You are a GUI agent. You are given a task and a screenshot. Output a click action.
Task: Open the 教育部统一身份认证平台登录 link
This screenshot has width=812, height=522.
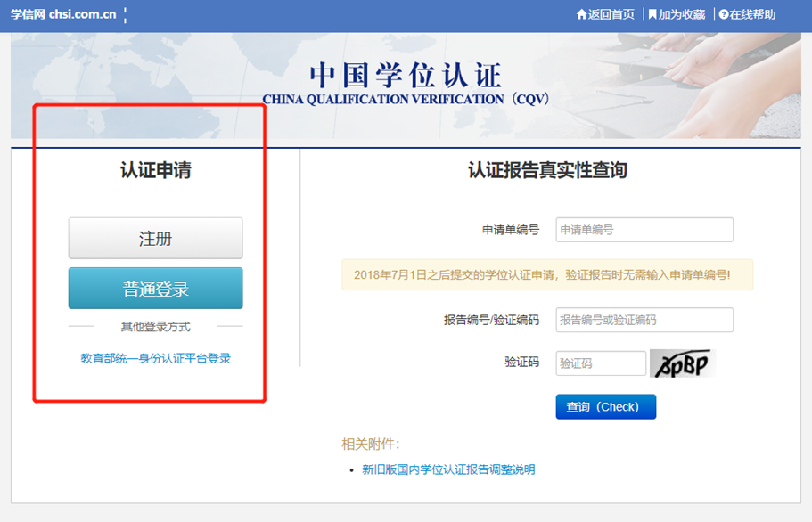[156, 358]
